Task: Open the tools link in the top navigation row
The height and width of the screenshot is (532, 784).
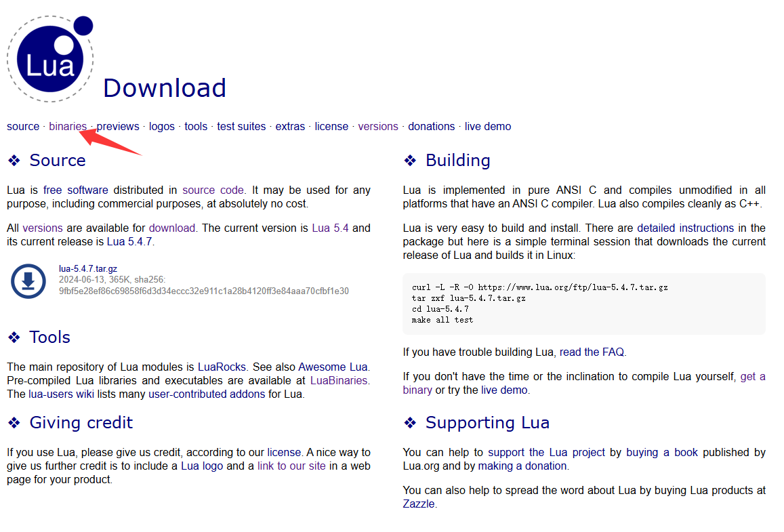Action: point(196,127)
